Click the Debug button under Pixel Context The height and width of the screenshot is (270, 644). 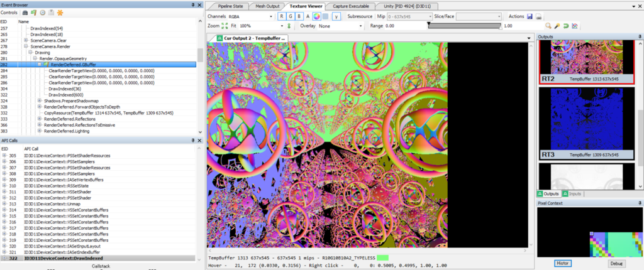617,264
